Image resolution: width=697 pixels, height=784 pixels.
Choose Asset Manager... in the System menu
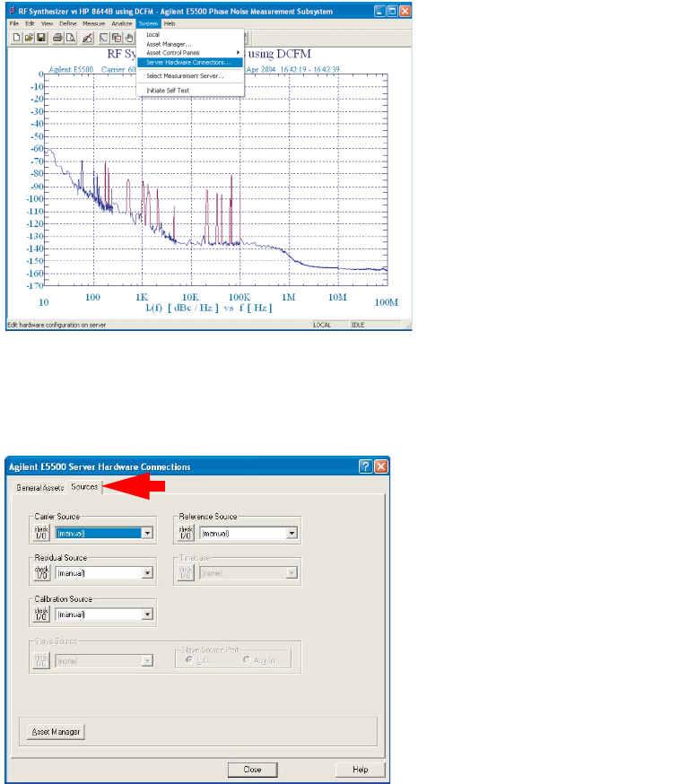(x=190, y=44)
